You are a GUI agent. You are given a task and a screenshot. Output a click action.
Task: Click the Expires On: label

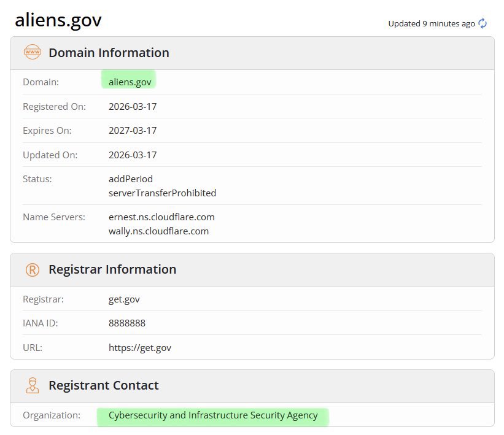[x=47, y=131]
